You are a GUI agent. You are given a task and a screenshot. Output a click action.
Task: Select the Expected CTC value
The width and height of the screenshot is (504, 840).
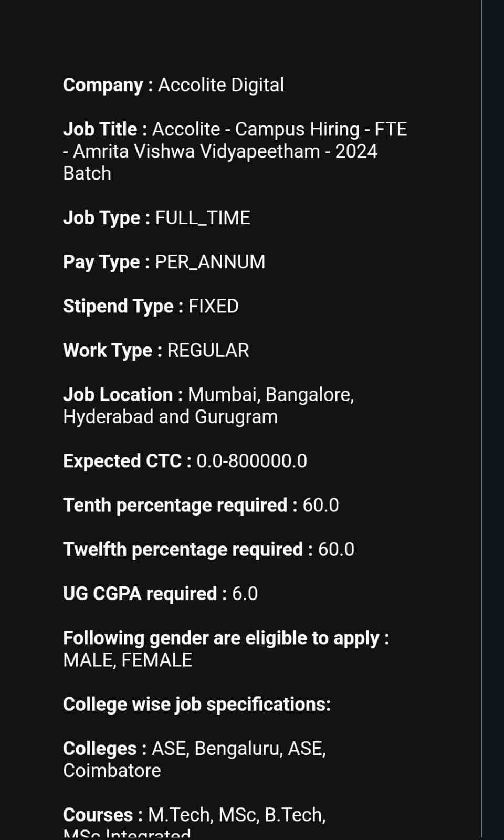point(251,461)
